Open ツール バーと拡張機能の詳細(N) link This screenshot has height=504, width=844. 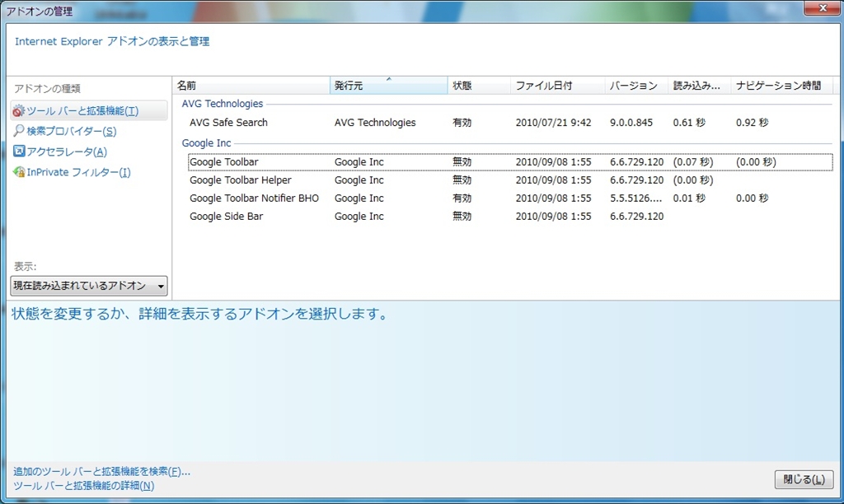(83, 486)
